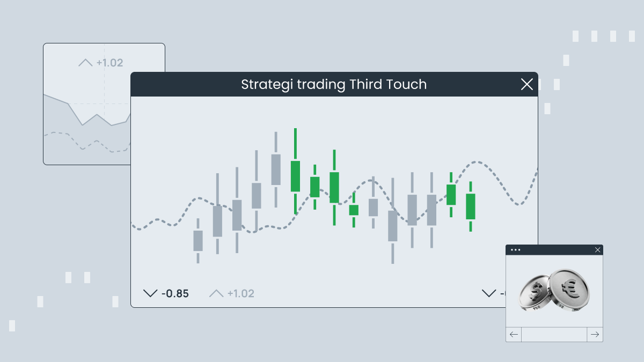Click the down chevron beside -0.85
Viewport: 644px width, 362px height.
coord(150,293)
